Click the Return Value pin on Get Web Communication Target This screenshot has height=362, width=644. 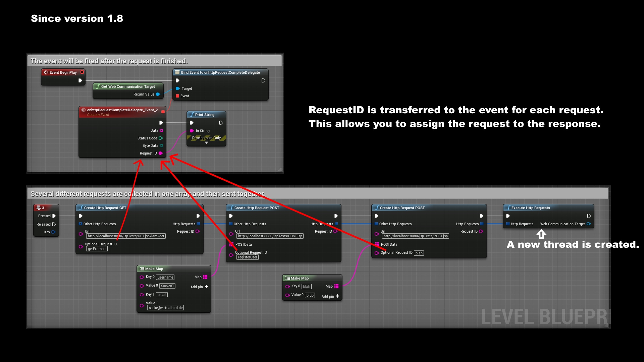tap(158, 94)
